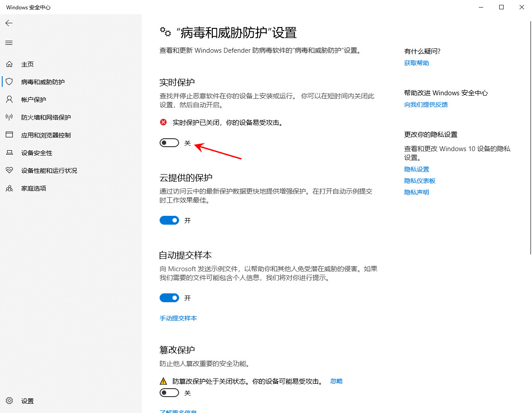This screenshot has height=413, width=532.
Task: Click the back arrow icon
Action: point(9,23)
